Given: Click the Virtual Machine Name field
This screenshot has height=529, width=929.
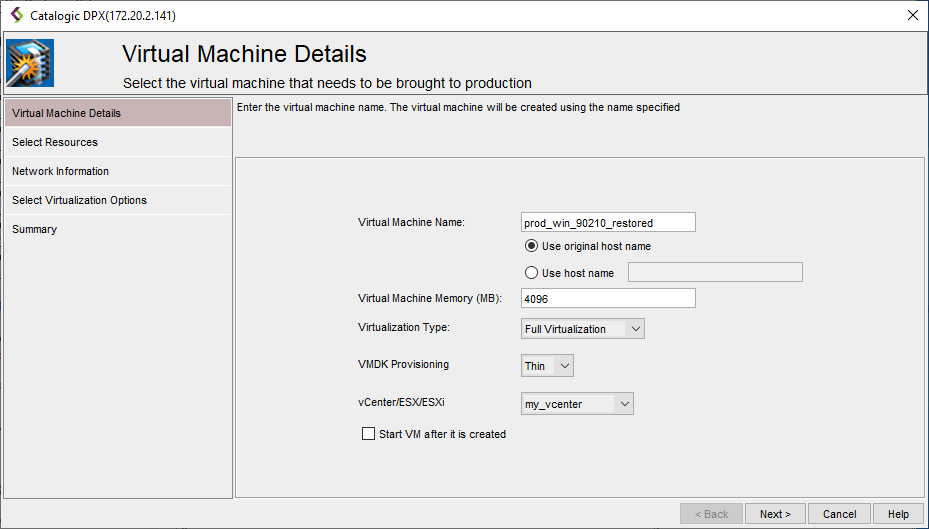Looking at the screenshot, I should [608, 223].
